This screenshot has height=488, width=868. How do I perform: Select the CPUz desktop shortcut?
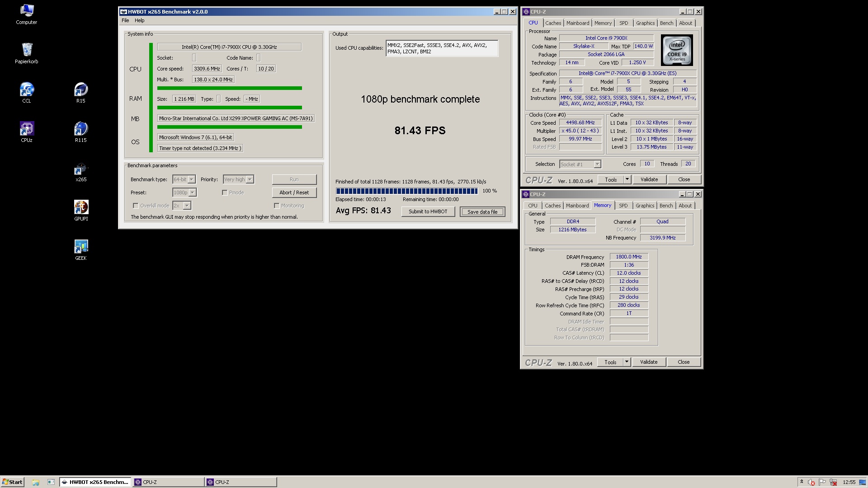coord(26,132)
